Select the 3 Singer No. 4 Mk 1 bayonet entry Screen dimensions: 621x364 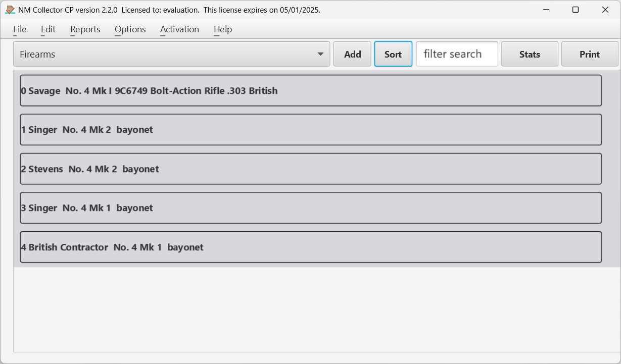tap(311, 208)
